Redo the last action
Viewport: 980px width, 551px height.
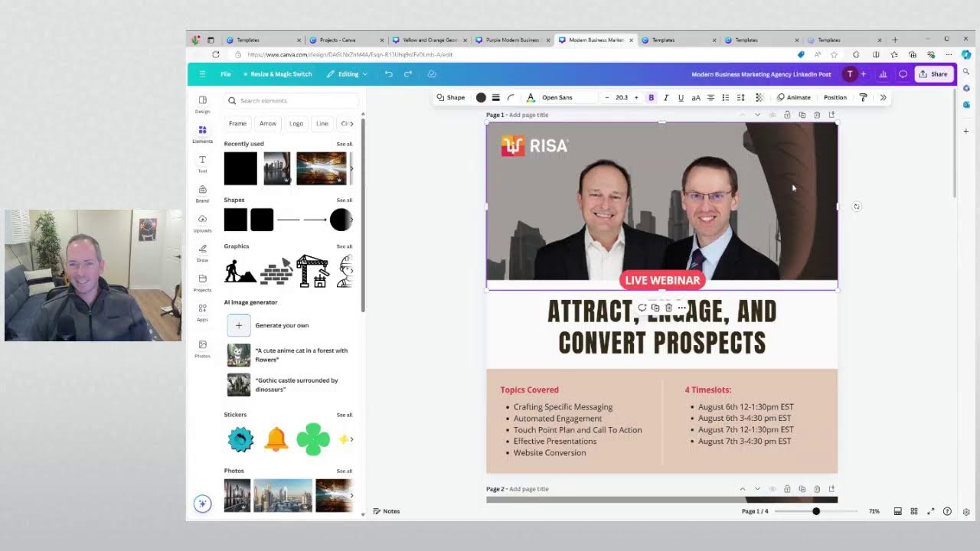408,74
